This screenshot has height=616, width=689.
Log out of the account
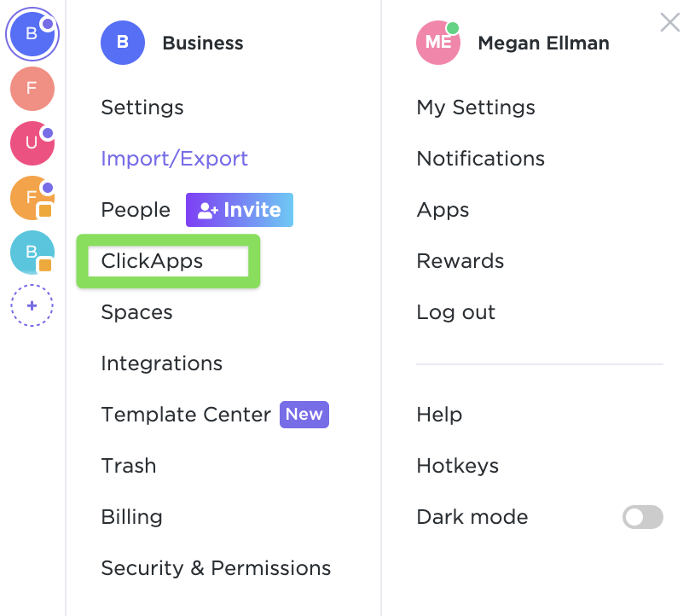[x=455, y=312]
